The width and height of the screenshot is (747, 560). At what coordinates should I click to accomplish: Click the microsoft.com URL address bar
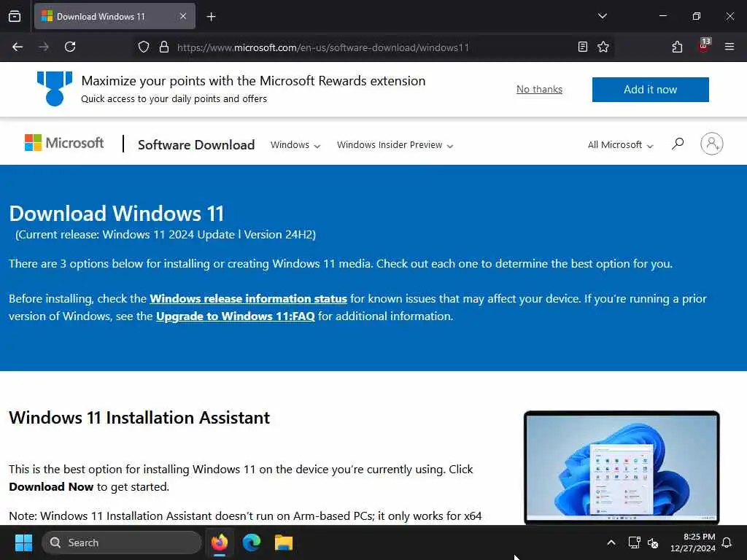323,47
